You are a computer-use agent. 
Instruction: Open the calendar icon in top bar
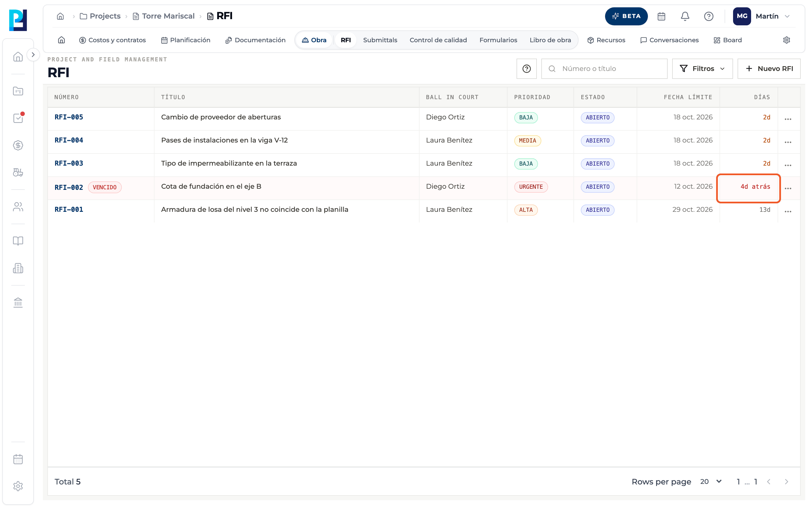point(661,16)
